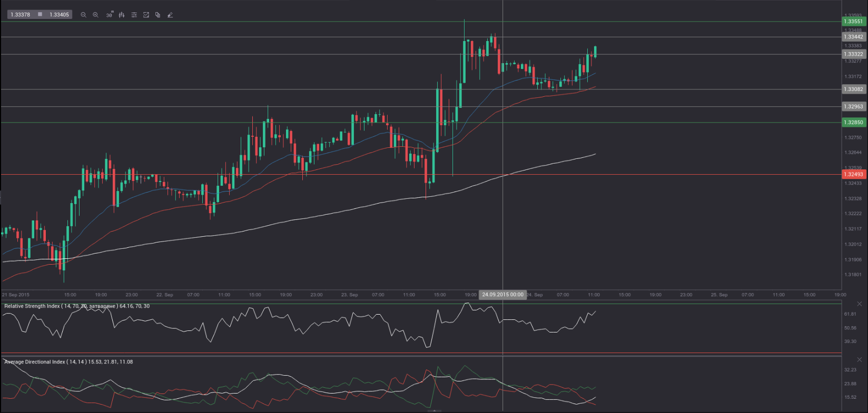868x413 pixels.
Task: Open chart indicator settings sliders icon
Action: (134, 15)
